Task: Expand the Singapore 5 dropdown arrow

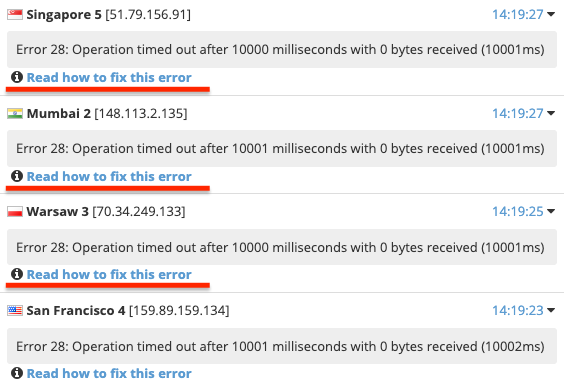Action: pos(551,14)
